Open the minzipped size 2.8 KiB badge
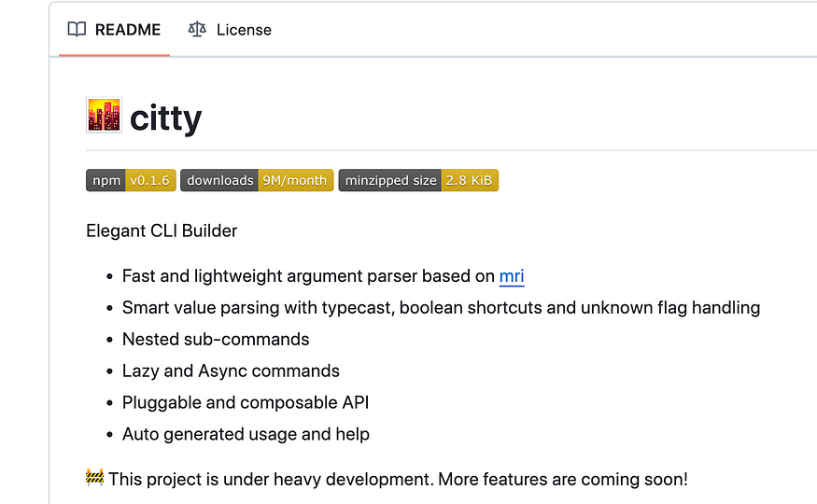 coord(418,180)
